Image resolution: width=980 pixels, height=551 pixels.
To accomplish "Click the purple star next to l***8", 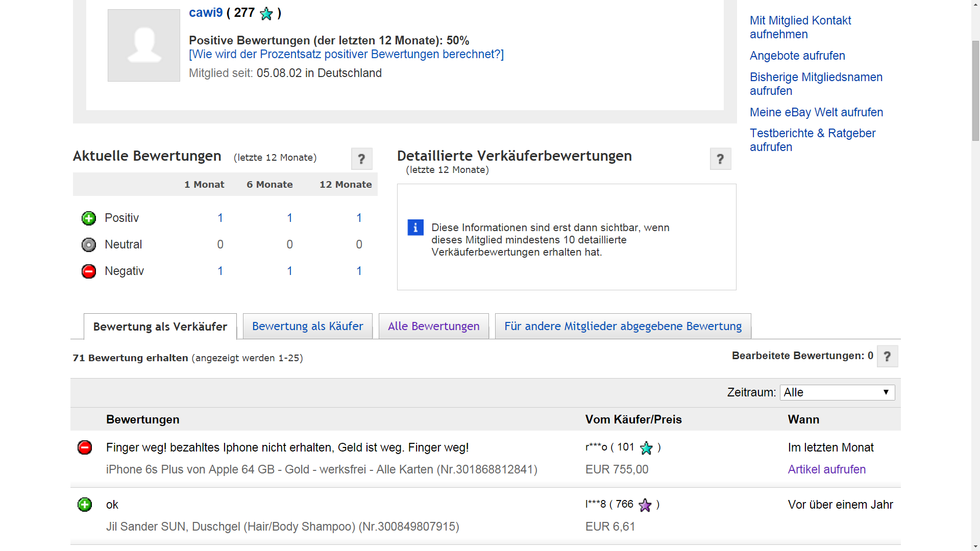I will pos(645,505).
